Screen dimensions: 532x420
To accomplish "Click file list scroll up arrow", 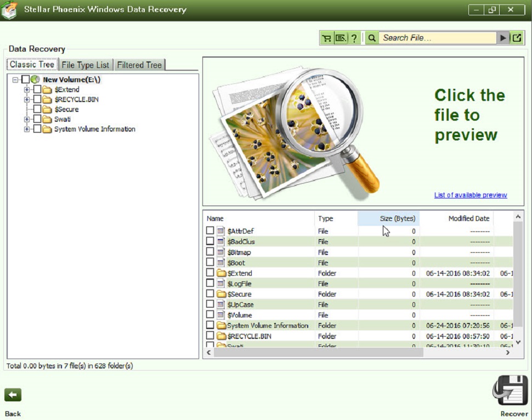I will 518,217.
